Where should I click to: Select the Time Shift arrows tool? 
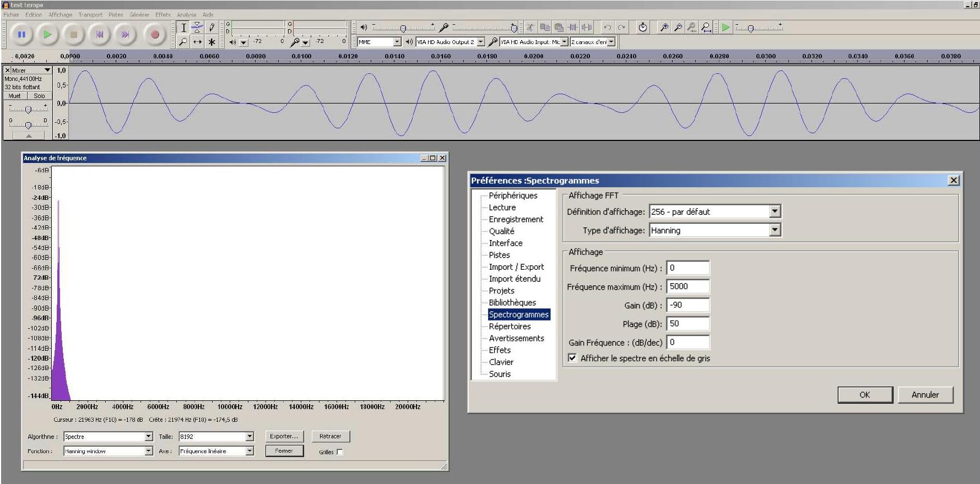tap(197, 42)
